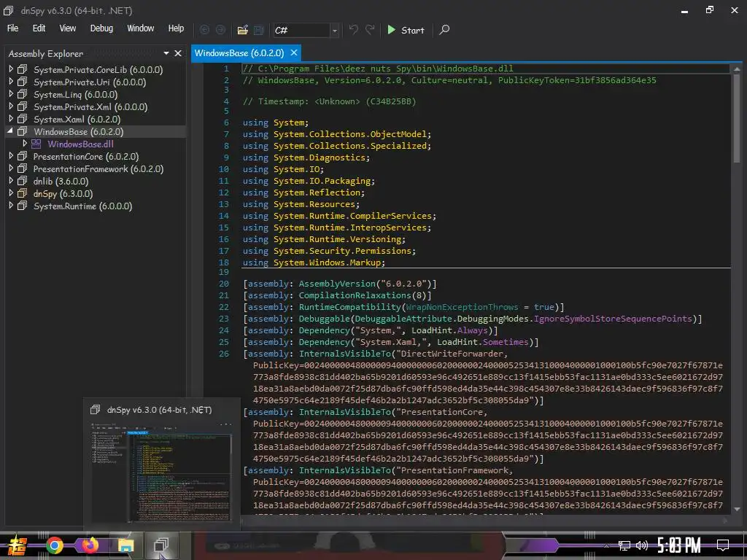Open the View menu
Image resolution: width=747 pixels, height=560 pixels.
(68, 28)
